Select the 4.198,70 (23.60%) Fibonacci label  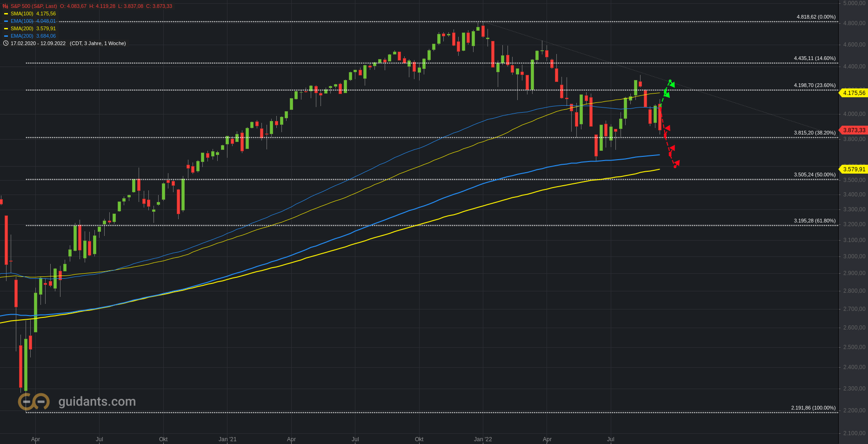pyautogui.click(x=815, y=86)
